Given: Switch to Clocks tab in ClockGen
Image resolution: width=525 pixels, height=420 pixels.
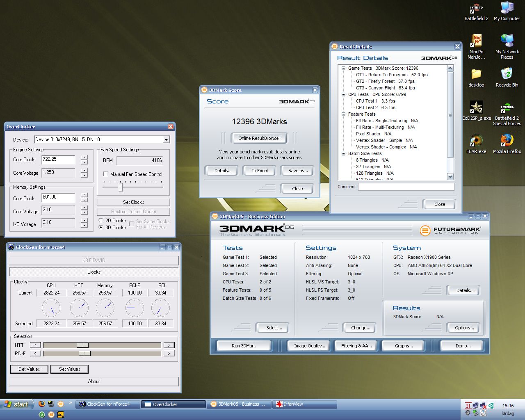Looking at the screenshot, I should [x=94, y=272].
